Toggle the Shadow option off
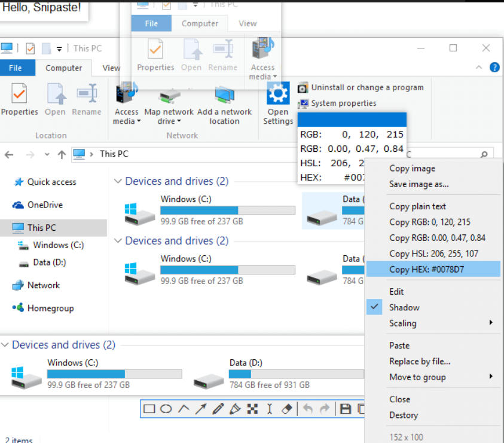504x443 pixels. 404,307
